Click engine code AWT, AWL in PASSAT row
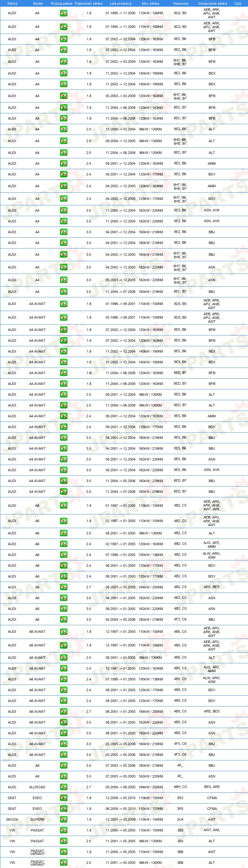The height and width of the screenshot is (868, 248). [212, 830]
